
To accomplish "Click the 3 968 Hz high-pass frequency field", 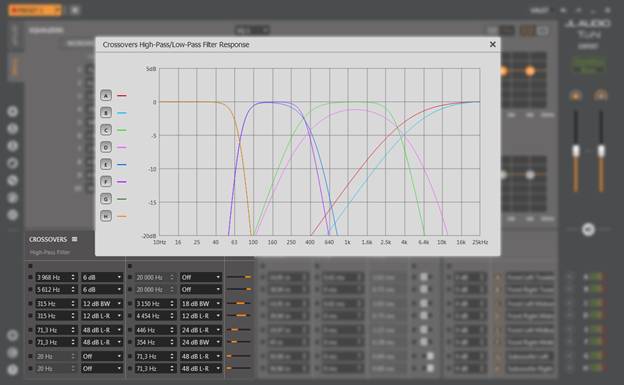I will (56, 277).
